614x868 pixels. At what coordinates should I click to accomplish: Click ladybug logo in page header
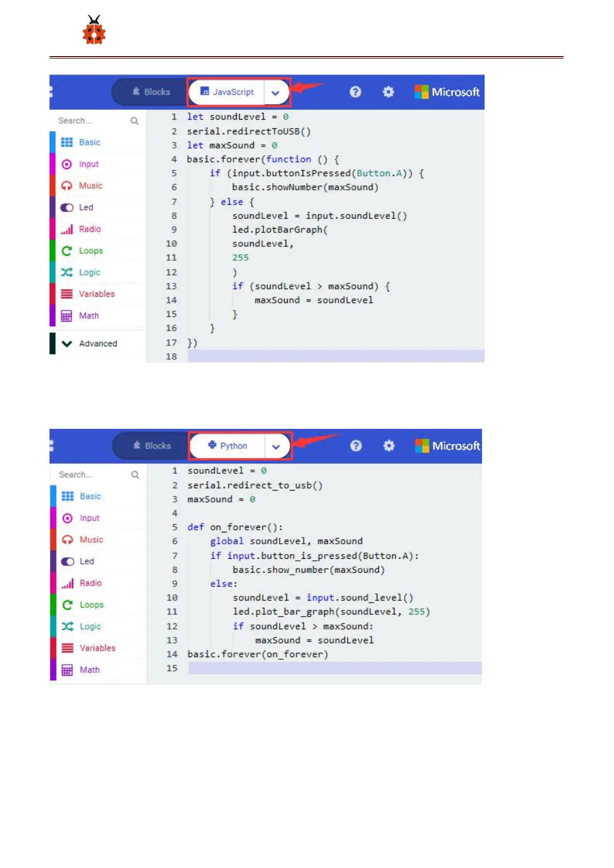point(94,30)
